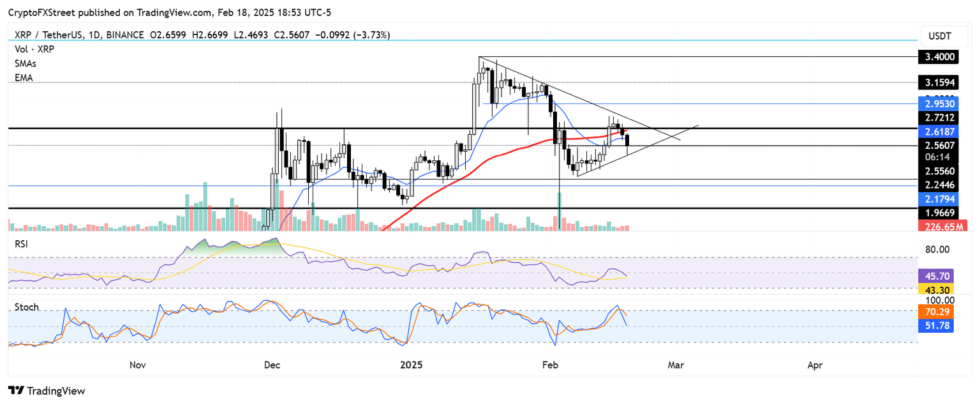
Task: Click the 2025 label on the time axis
Action: coord(412,365)
